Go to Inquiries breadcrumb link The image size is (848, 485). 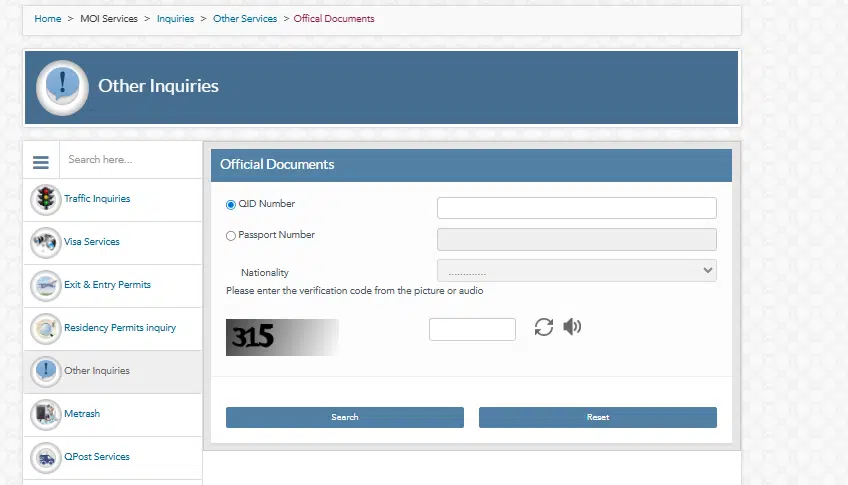point(175,18)
